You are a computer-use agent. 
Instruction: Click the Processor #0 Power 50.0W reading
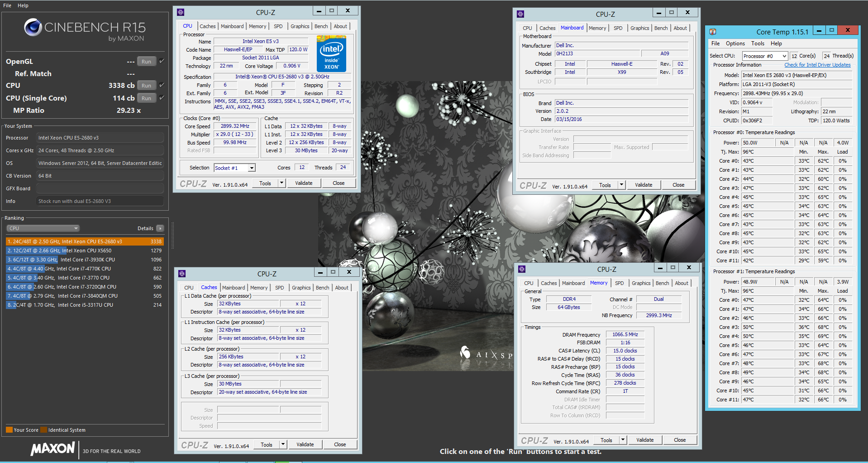758,143
